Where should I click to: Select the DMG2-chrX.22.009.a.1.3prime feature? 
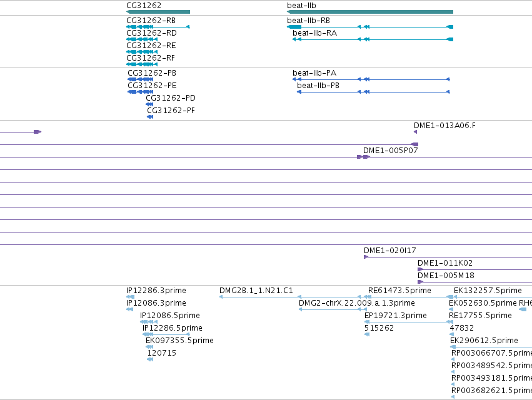[357, 303]
